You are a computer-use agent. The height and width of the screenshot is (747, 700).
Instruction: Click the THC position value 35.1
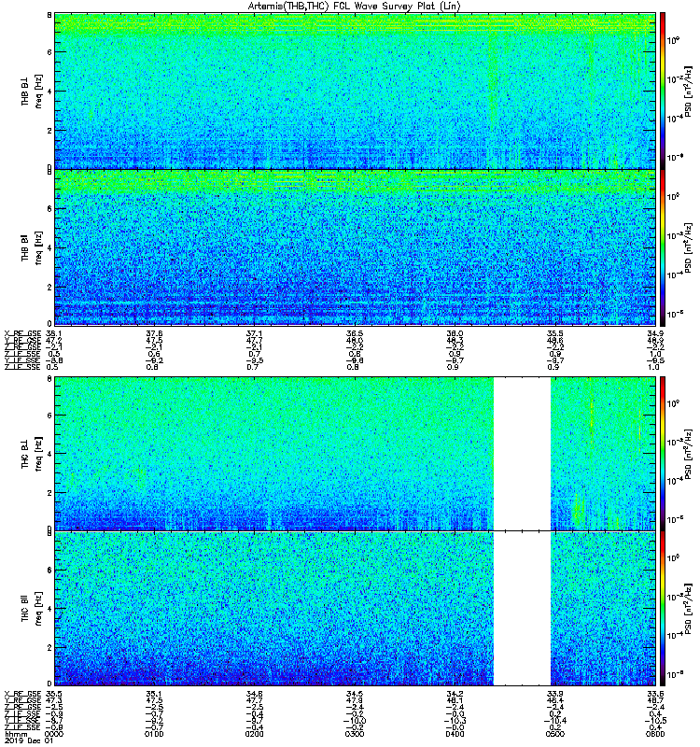pos(154,694)
